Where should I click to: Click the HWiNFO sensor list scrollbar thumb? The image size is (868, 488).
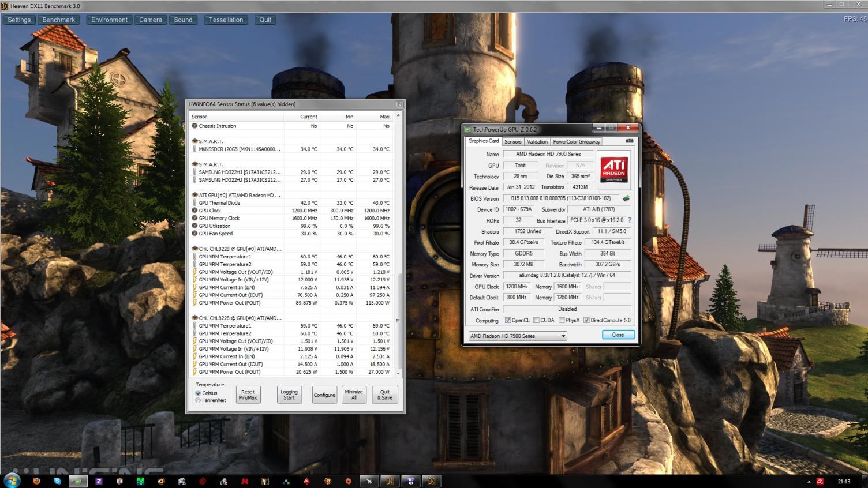point(398,320)
